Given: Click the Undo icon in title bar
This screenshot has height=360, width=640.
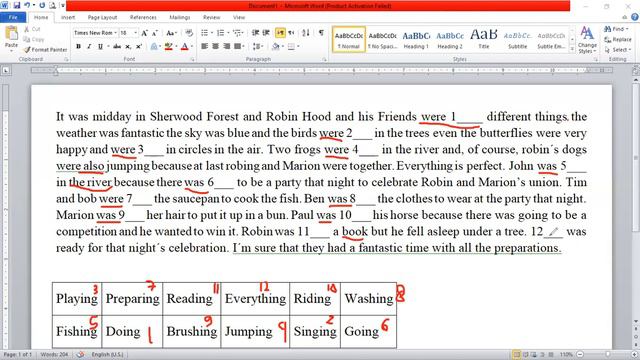Looking at the screenshot, I should coord(28,6).
